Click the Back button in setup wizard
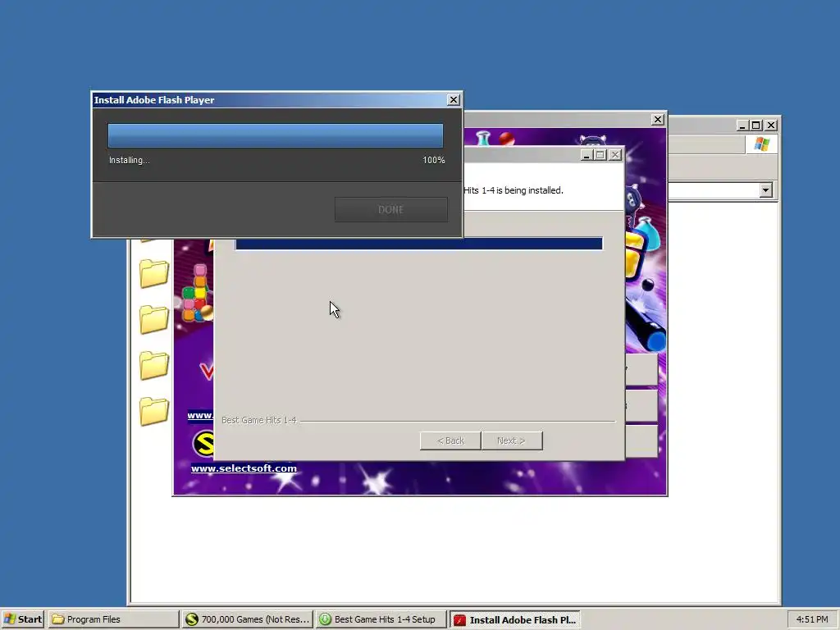840x630 pixels. coord(450,441)
